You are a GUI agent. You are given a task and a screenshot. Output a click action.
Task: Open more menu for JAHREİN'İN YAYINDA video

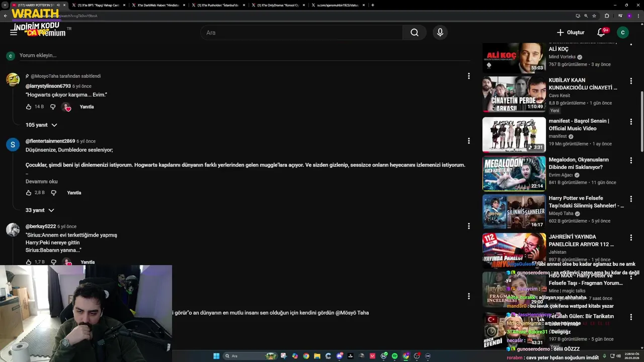pyautogui.click(x=631, y=237)
